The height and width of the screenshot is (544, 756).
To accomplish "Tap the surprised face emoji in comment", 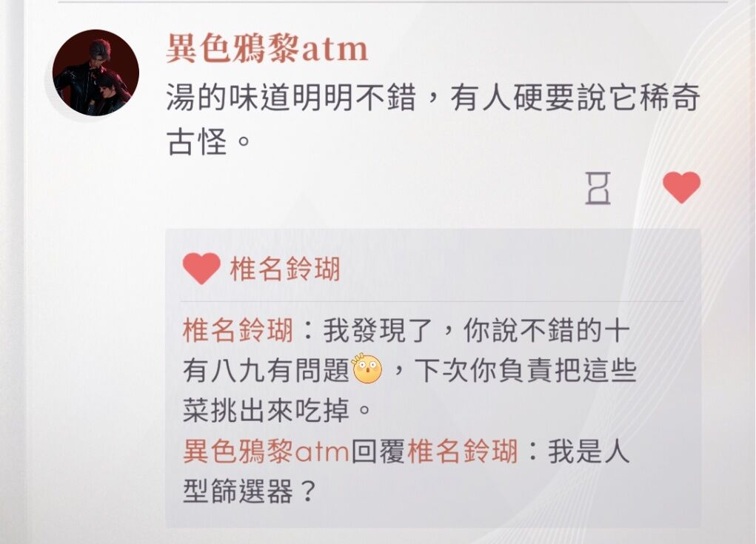I will coord(367,369).
